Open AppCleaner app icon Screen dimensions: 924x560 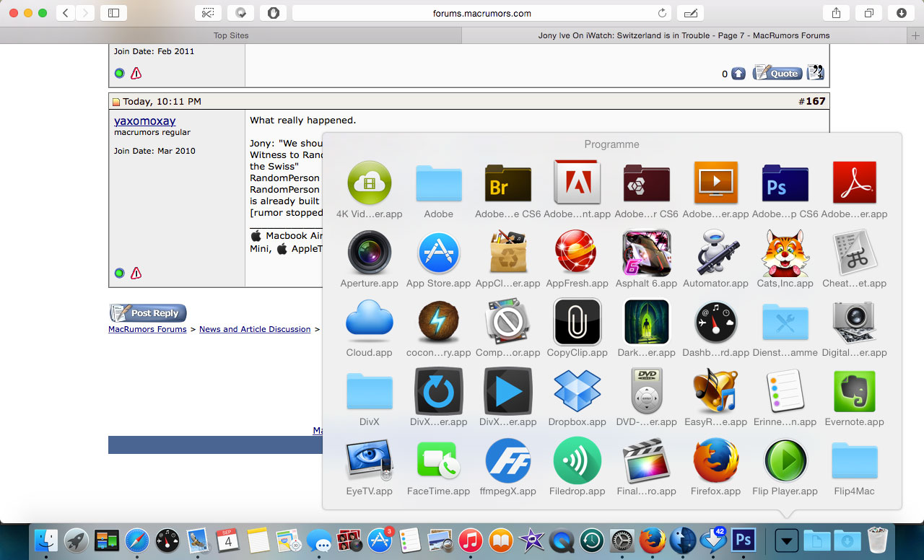[508, 252]
